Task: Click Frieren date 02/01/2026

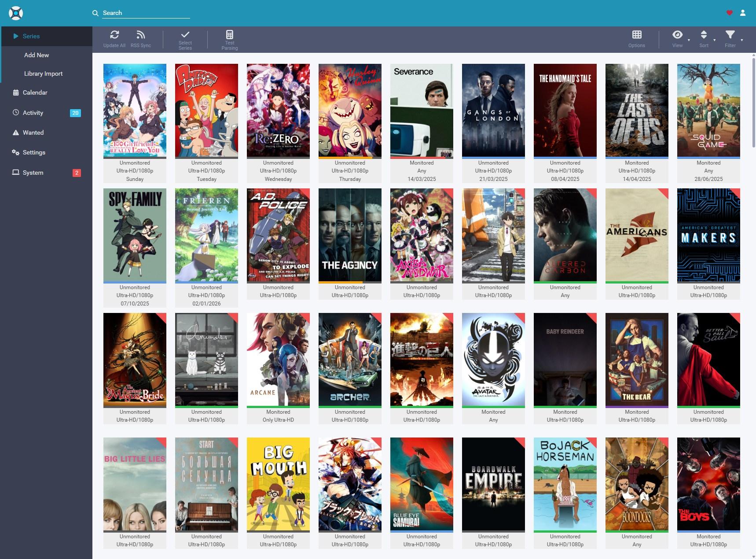Action: click(206, 304)
